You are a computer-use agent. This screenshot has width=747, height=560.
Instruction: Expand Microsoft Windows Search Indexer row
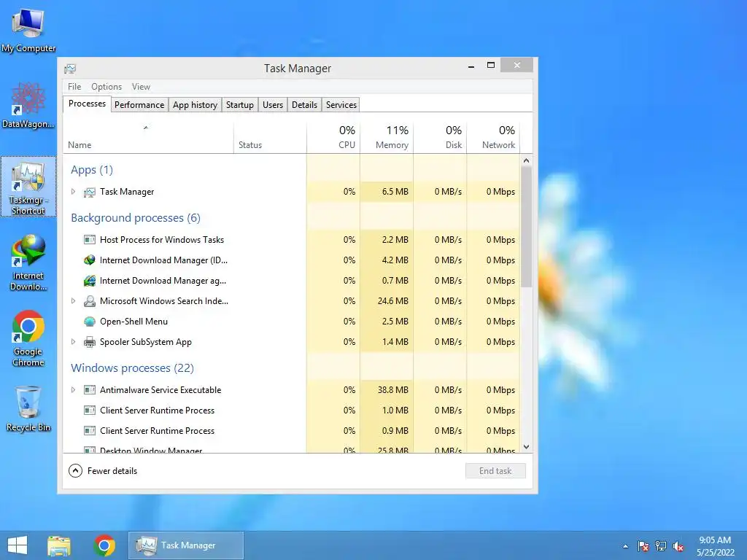tap(73, 300)
